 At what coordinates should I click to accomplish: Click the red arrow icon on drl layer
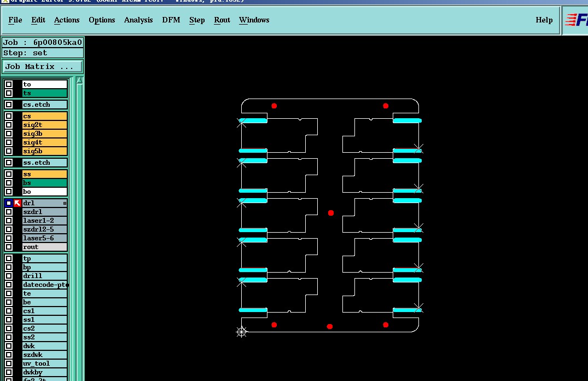(x=18, y=203)
